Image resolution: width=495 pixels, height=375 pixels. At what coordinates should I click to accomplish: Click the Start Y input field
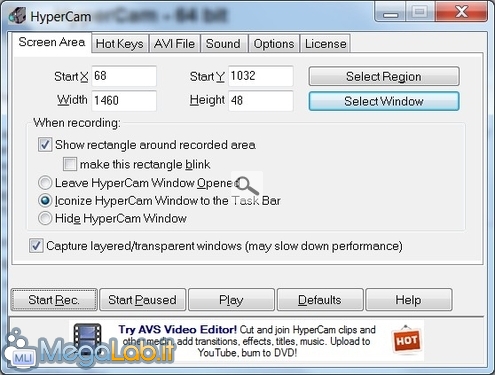[261, 76]
